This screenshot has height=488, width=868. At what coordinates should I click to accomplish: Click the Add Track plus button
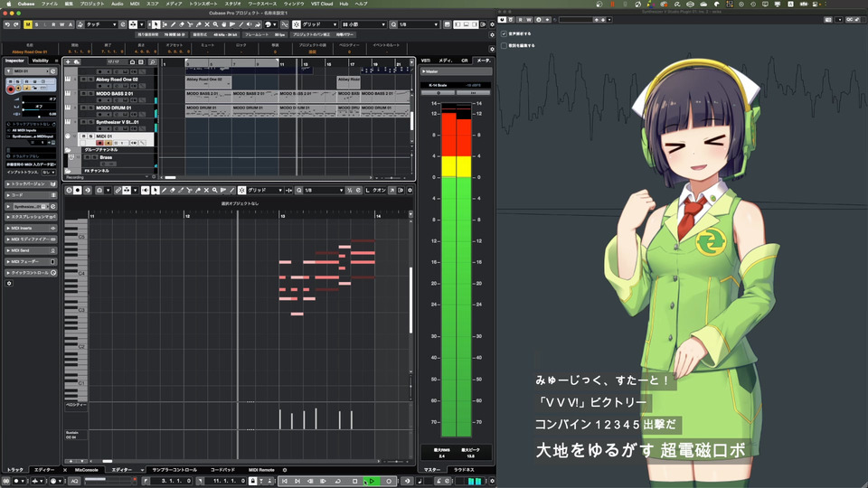pos(68,62)
